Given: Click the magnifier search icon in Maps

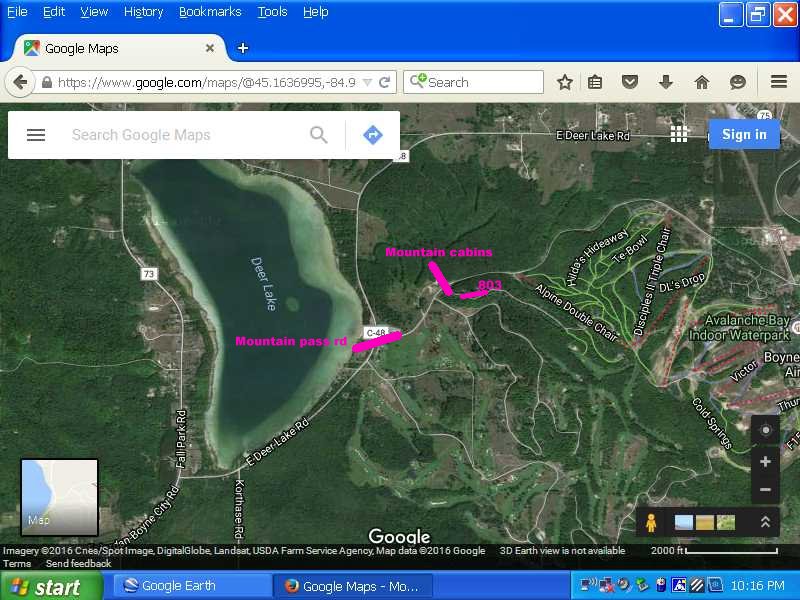Looking at the screenshot, I should tap(319, 135).
